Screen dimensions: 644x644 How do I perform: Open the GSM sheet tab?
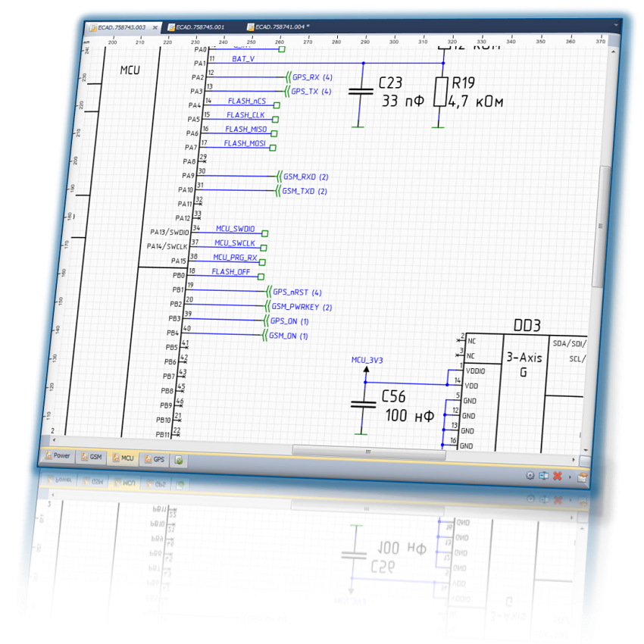[92, 457]
